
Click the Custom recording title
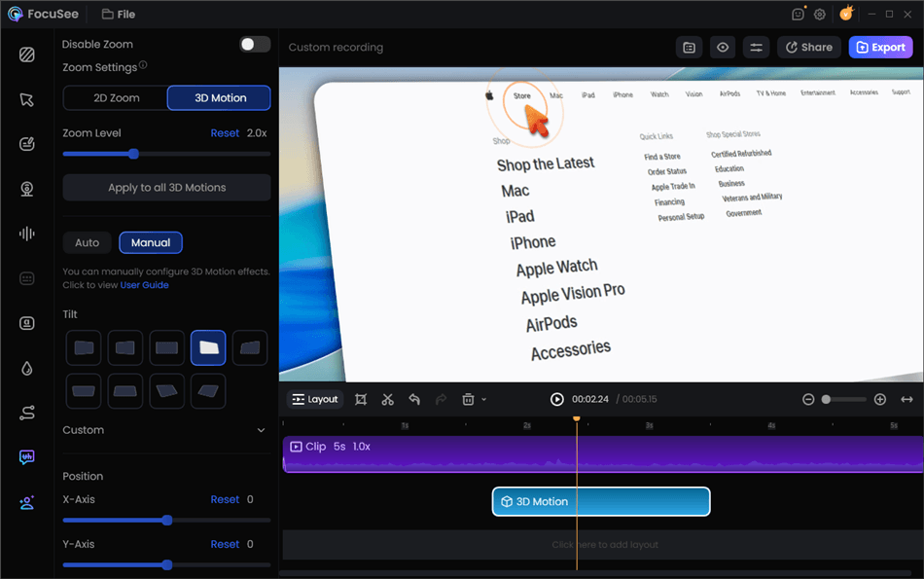click(x=336, y=47)
